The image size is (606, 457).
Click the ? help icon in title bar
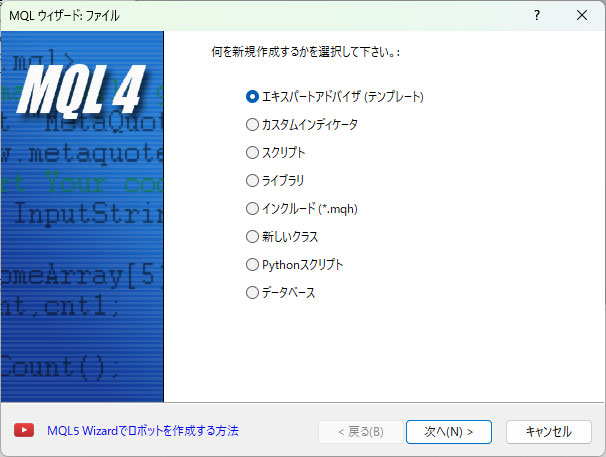(537, 15)
